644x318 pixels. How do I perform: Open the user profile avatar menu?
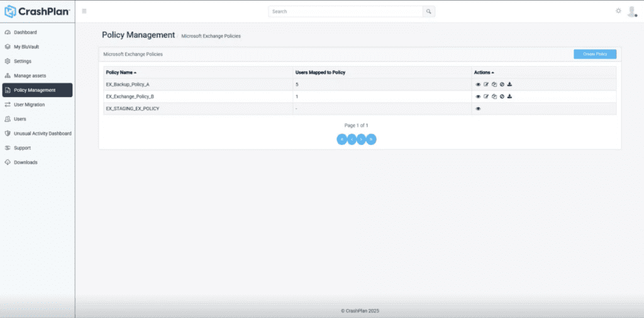(x=631, y=11)
